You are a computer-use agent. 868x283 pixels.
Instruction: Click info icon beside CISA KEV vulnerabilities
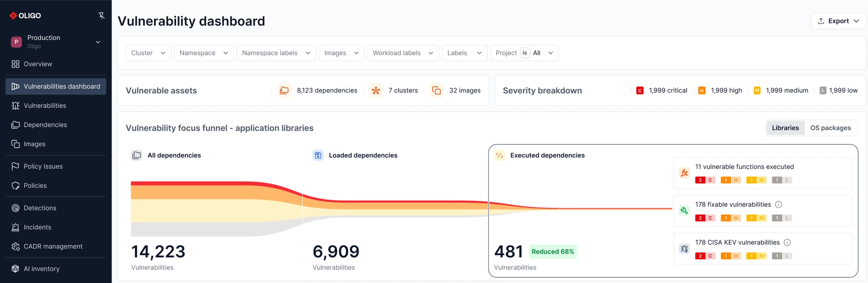[787, 243]
